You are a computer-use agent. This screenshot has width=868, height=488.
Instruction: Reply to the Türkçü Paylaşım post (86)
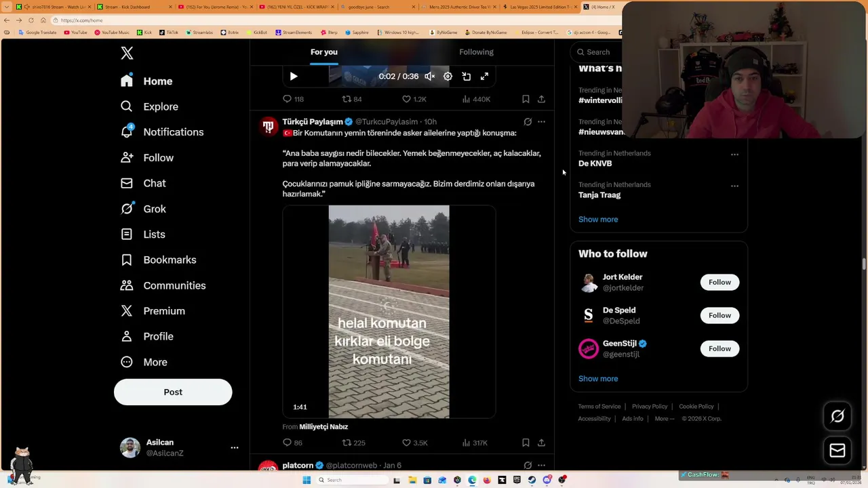pyautogui.click(x=293, y=443)
